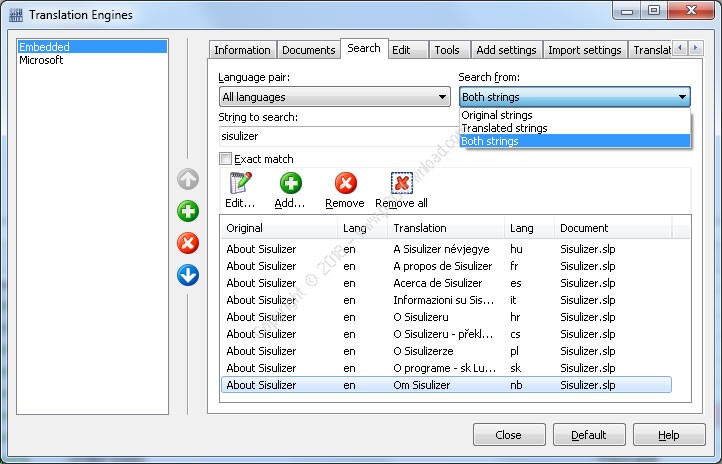Viewport: 722px width, 464px height.
Task: Select row with O programe - sk Lu…
Action: [x=446, y=368]
